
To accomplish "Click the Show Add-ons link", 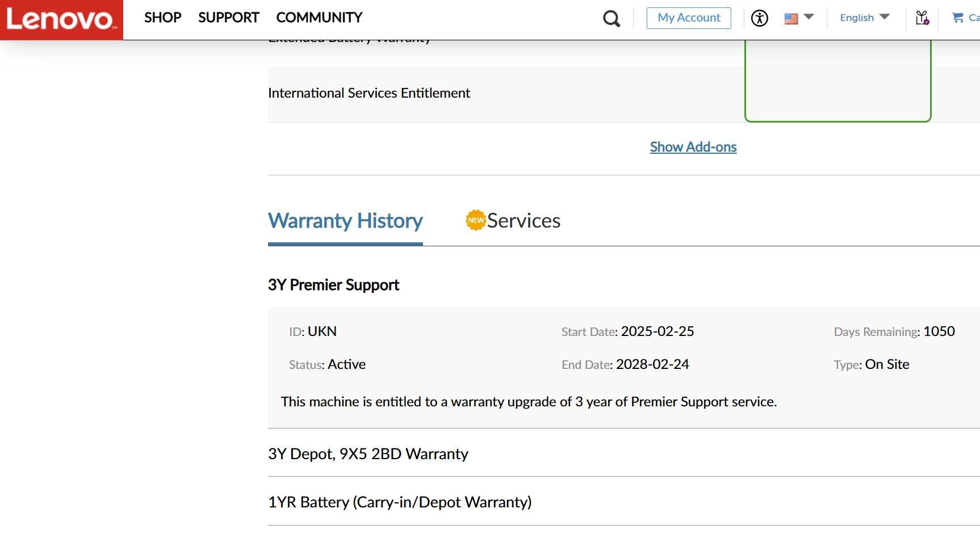I will (x=693, y=147).
